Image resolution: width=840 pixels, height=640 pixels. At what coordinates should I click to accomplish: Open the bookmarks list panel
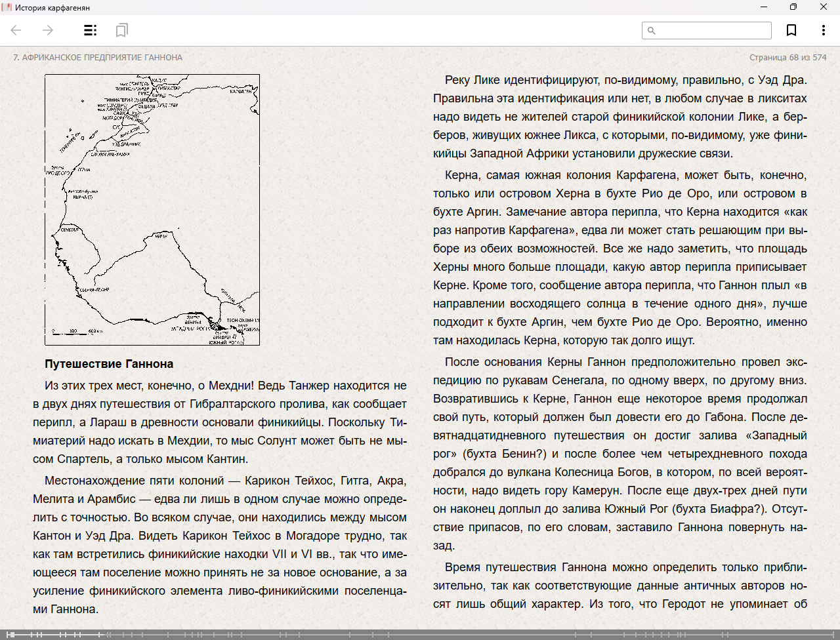(121, 30)
